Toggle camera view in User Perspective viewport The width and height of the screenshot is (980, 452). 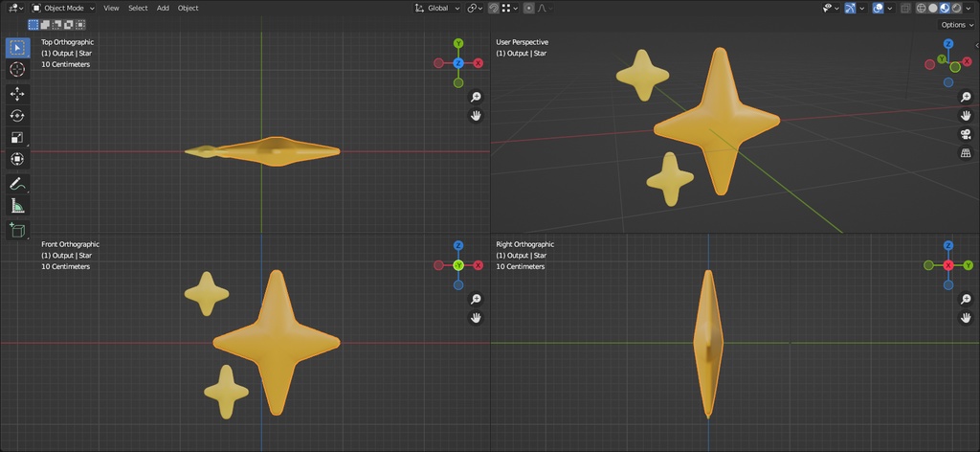click(966, 134)
